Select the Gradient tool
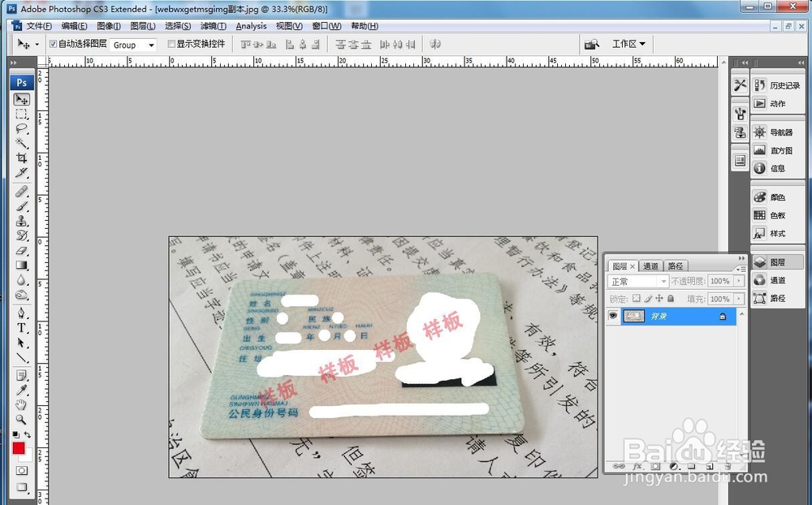Screen dimensions: 812x505 point(22,265)
